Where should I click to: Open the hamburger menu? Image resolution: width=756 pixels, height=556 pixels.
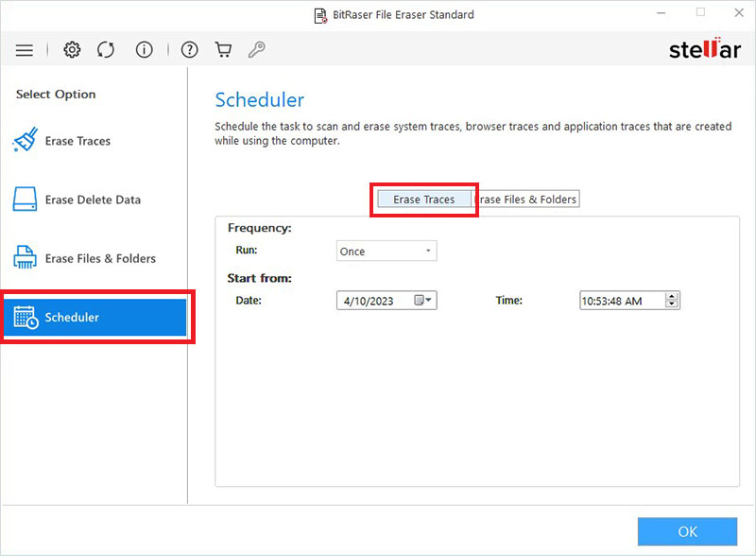pos(25,50)
